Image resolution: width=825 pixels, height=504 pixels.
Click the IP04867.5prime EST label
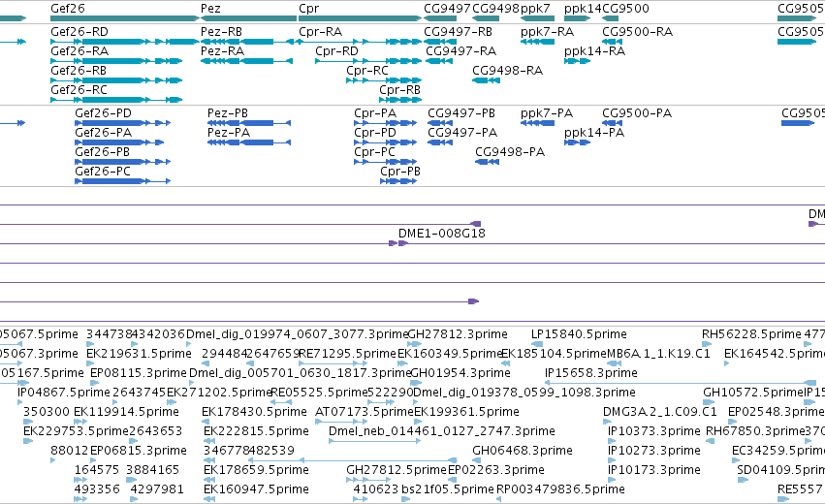(x=64, y=393)
